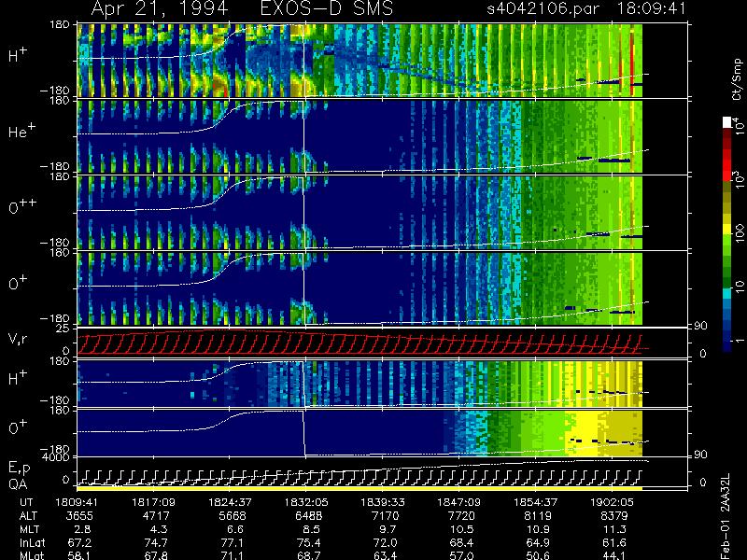The height and width of the screenshot is (560, 747).
Task: Click the 'Ct/Smp' color bar label
Action: tap(737, 78)
